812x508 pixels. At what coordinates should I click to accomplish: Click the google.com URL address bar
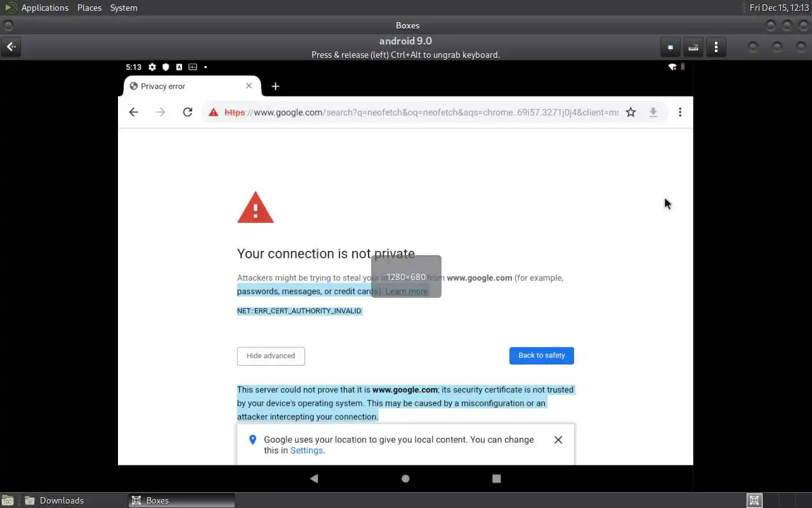click(421, 112)
